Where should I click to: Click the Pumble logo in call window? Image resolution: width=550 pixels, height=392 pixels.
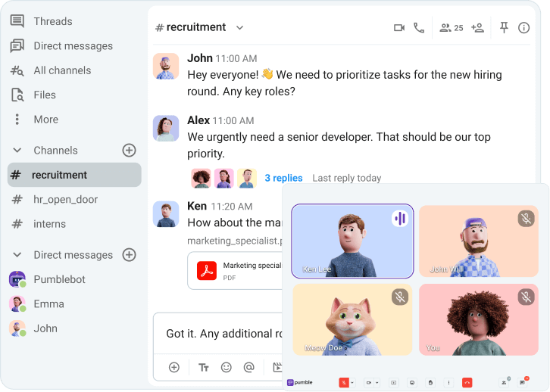coord(300,382)
